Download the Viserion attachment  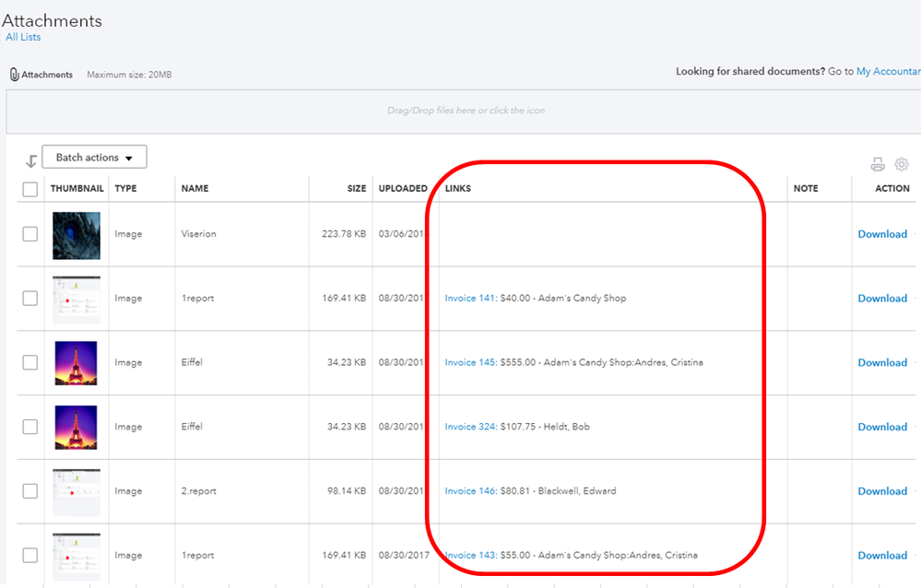coord(882,234)
